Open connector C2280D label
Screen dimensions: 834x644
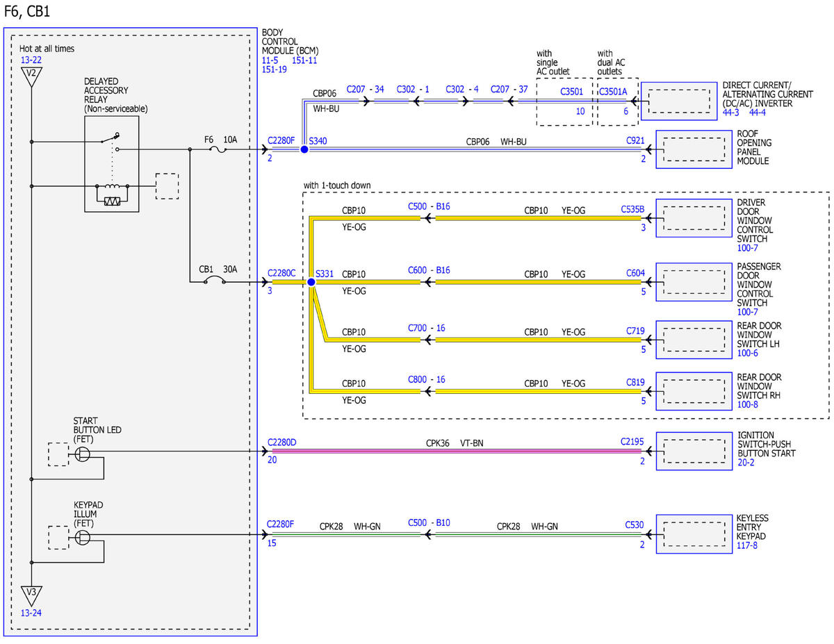click(x=282, y=442)
